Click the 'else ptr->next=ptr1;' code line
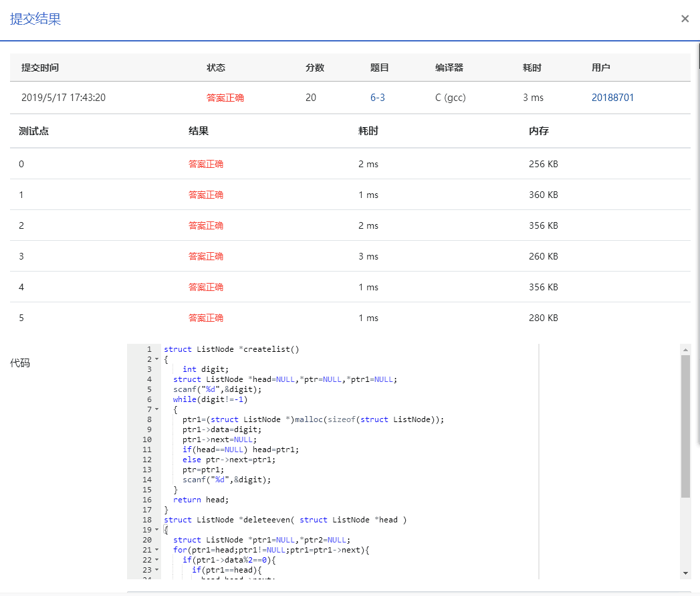700x596 pixels. point(229,460)
